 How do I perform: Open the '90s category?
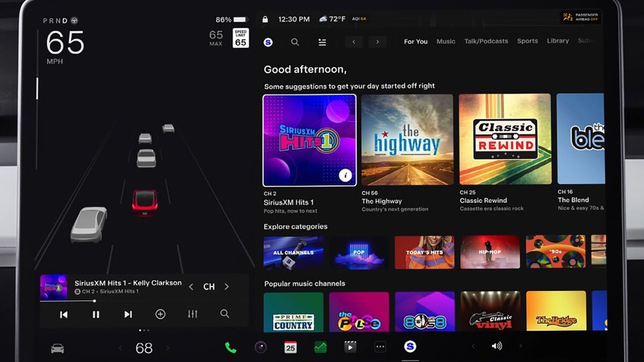tap(555, 252)
